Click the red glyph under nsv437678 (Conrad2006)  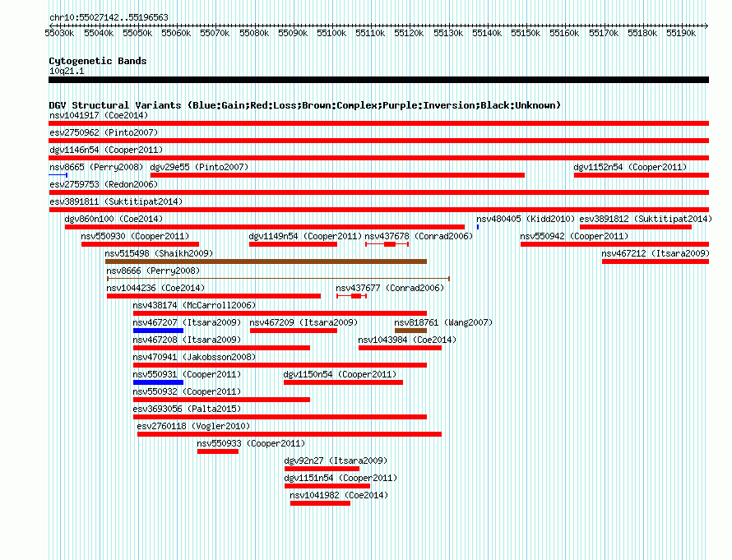pos(387,244)
